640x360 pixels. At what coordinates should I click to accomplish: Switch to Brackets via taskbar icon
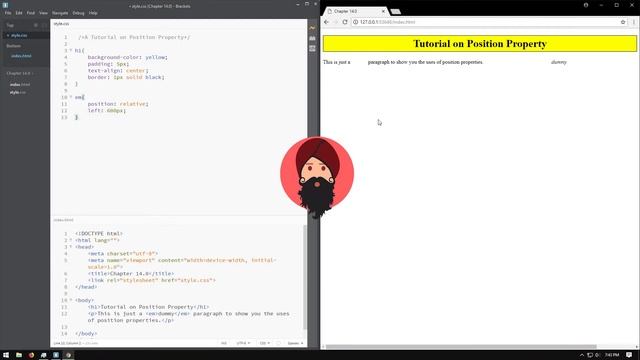pos(56,355)
